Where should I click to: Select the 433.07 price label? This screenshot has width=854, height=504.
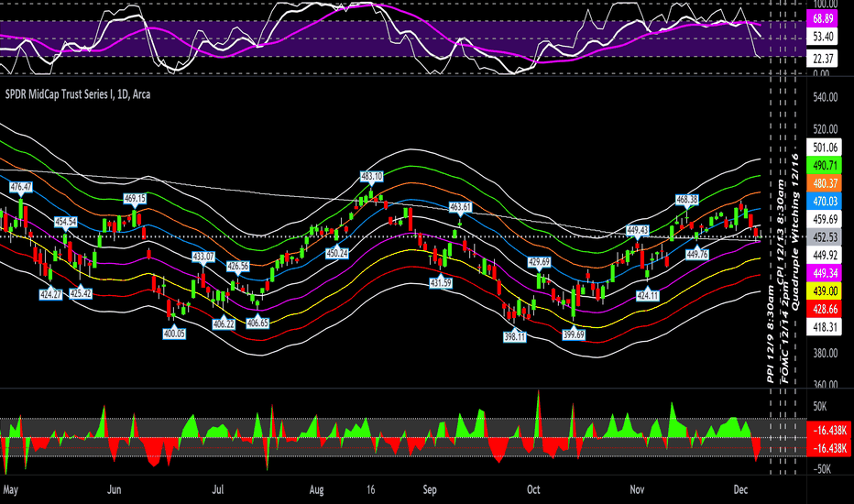tap(203, 256)
